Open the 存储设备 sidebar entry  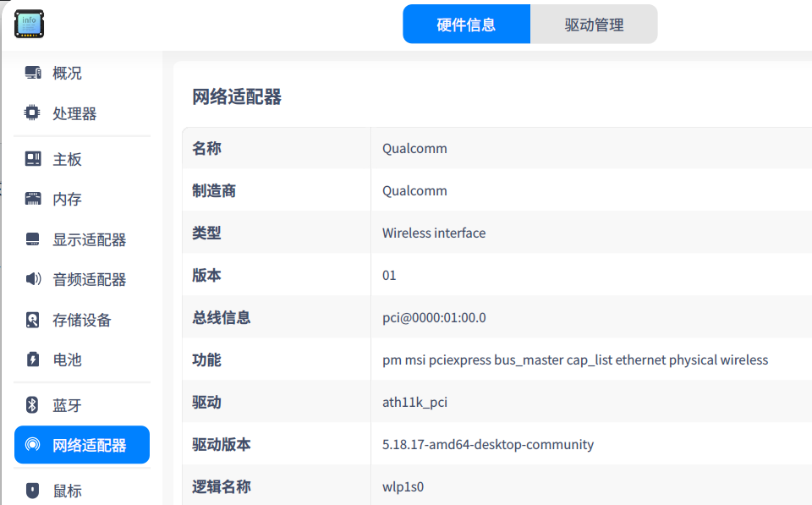[82, 320]
